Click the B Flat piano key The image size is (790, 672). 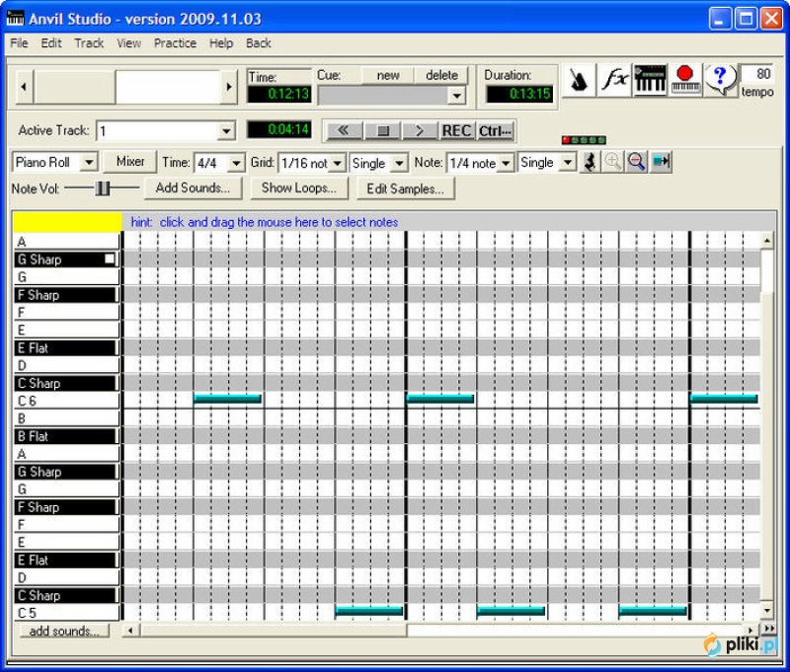[x=65, y=436]
